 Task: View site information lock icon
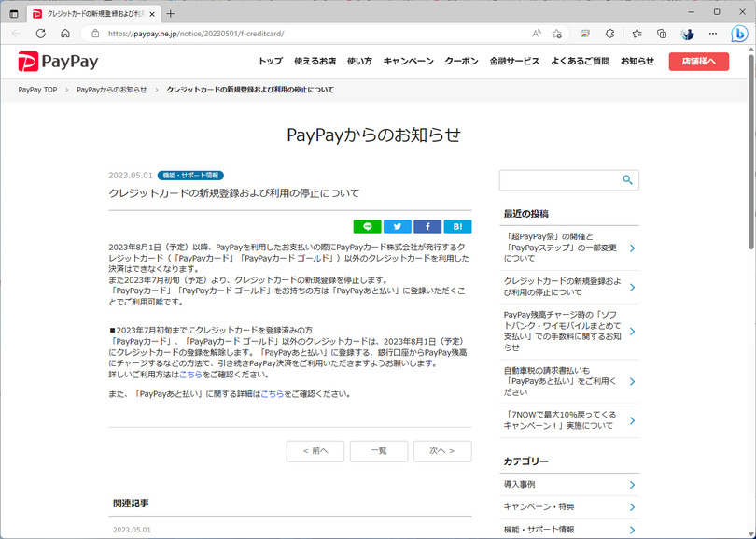point(95,34)
